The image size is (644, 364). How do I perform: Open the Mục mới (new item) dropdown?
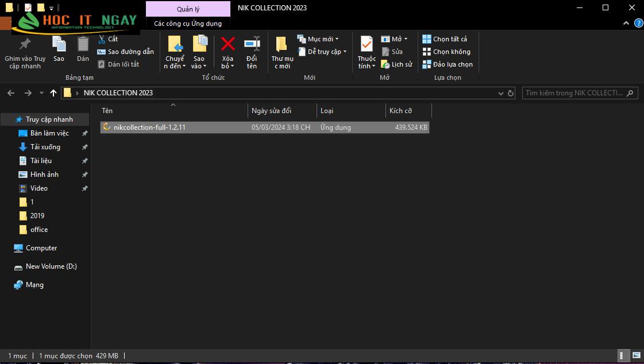[x=318, y=39]
